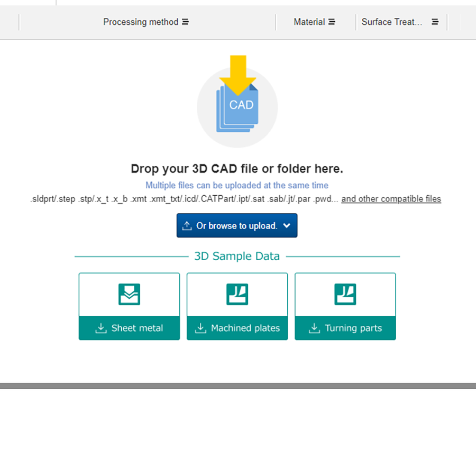Download the Machined plates sample data
This screenshot has width=476, height=476.
pos(237,328)
